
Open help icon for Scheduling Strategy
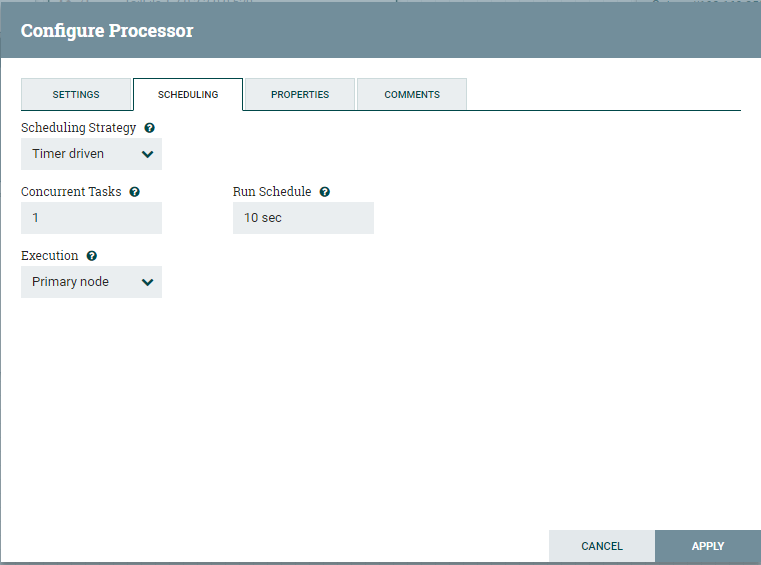click(x=149, y=128)
